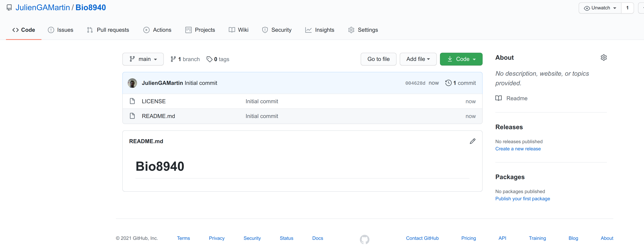Click the tag icon next to 0 tags
Viewport: 644px width, 246px height.
[x=209, y=59]
